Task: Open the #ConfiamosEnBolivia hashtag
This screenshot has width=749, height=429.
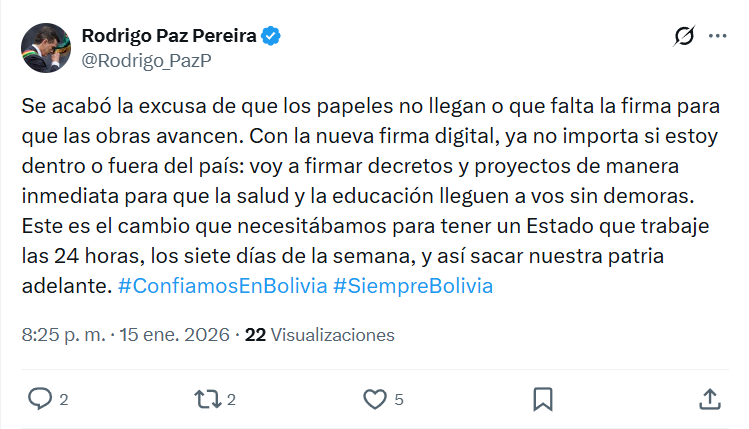Action: coord(222,285)
